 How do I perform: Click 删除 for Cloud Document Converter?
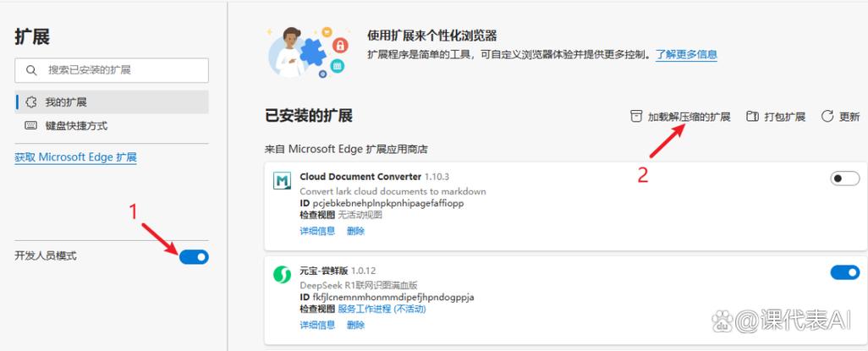tap(355, 231)
